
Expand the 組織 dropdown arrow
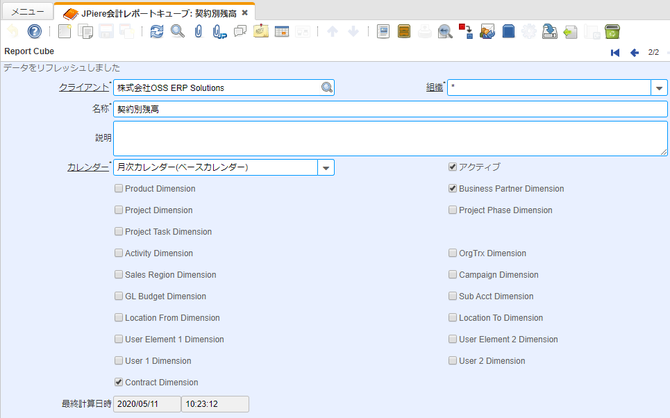659,88
